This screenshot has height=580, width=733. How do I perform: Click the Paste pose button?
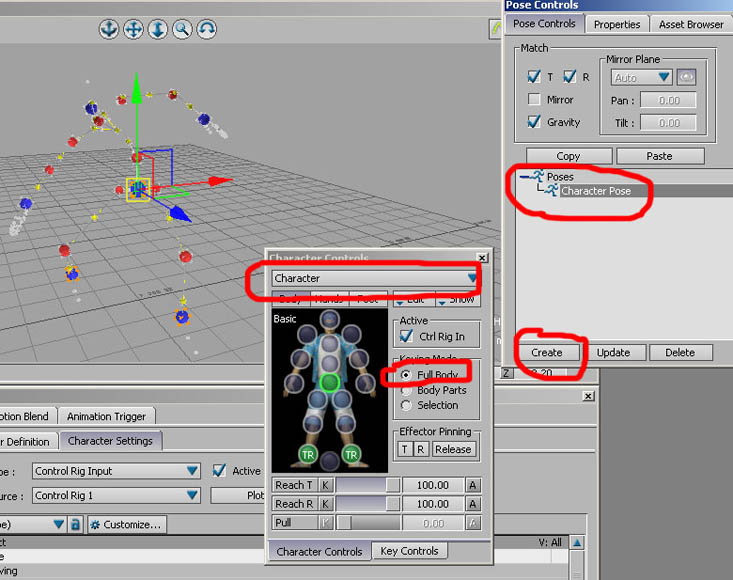(660, 156)
